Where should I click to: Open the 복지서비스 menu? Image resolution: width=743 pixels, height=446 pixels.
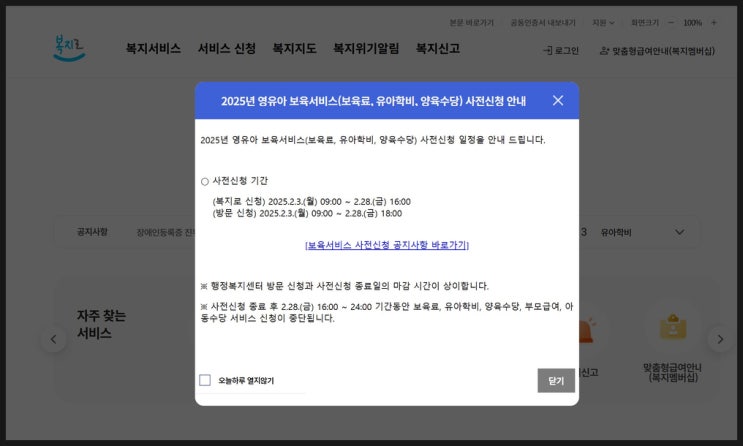pyautogui.click(x=153, y=48)
